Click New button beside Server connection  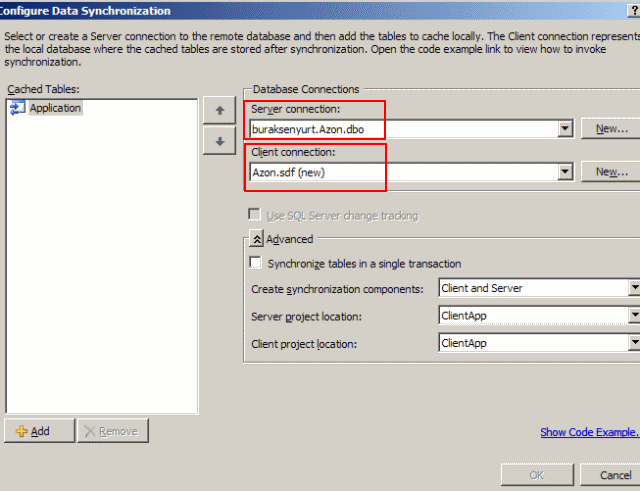pyautogui.click(x=612, y=128)
